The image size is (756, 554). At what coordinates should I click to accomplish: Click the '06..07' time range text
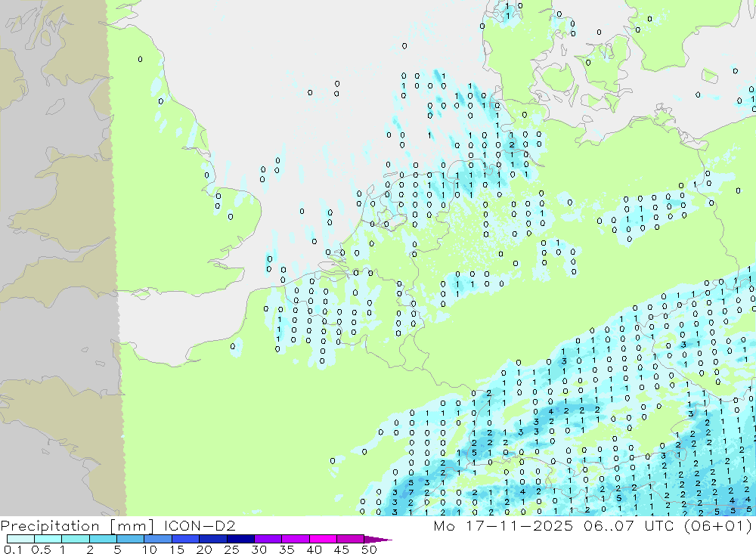[x=609, y=525]
